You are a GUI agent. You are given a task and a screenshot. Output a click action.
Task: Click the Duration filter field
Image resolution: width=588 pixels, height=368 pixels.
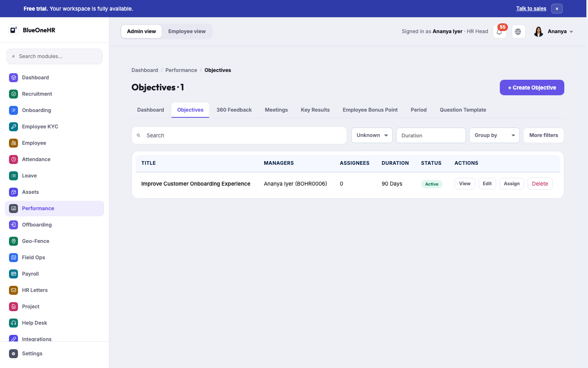(431, 135)
